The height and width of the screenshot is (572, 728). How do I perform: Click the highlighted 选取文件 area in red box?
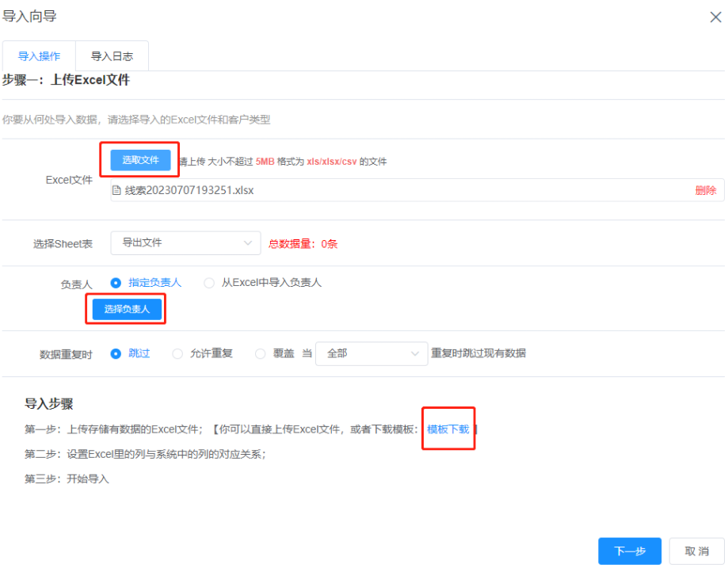point(139,161)
